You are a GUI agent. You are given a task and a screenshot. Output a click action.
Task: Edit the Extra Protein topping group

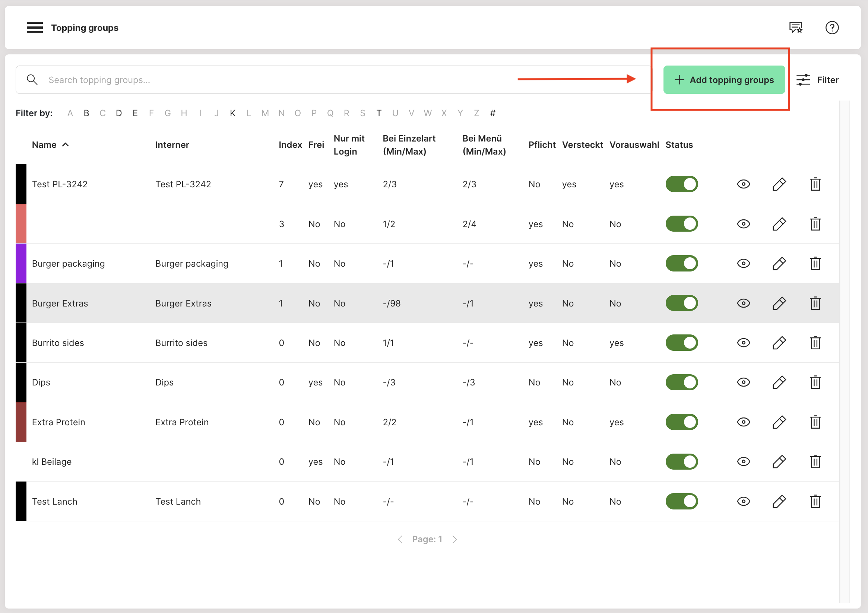click(779, 422)
